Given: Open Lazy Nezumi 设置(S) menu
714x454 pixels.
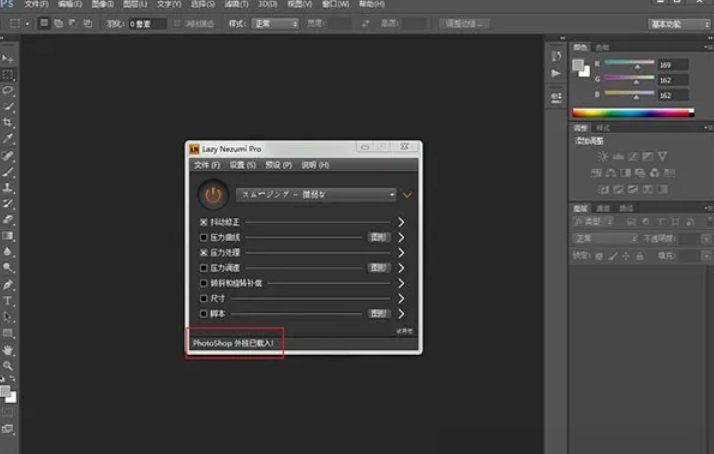Looking at the screenshot, I should (242, 165).
